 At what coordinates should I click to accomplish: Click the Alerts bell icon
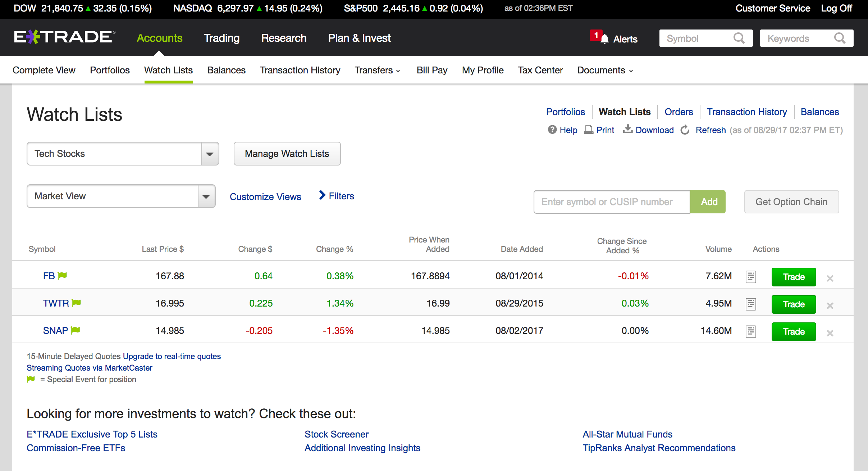pos(604,39)
